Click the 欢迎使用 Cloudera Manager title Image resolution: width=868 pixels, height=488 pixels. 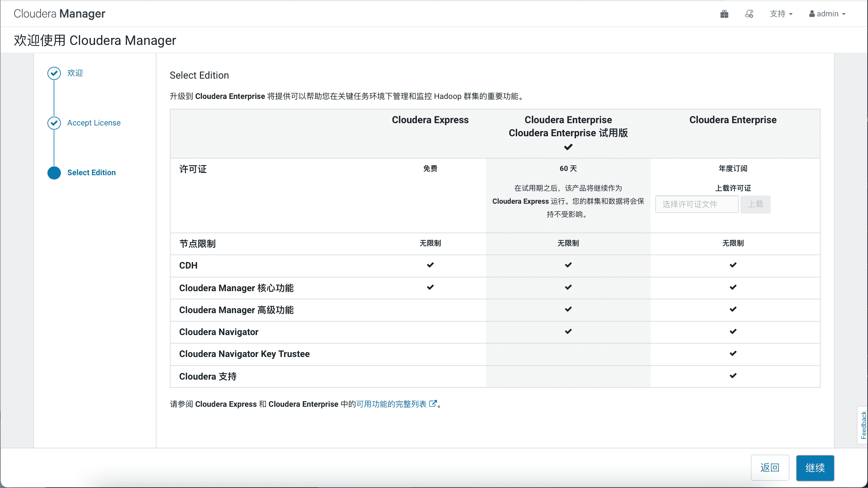[x=95, y=40]
